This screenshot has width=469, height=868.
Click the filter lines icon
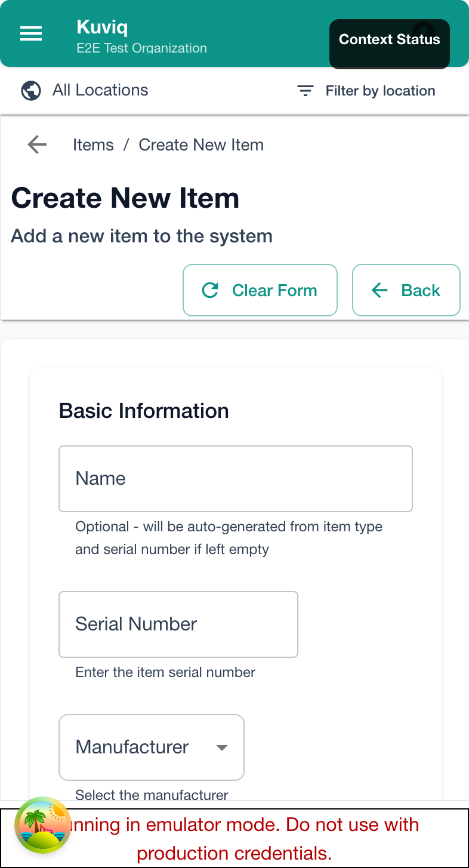(306, 91)
